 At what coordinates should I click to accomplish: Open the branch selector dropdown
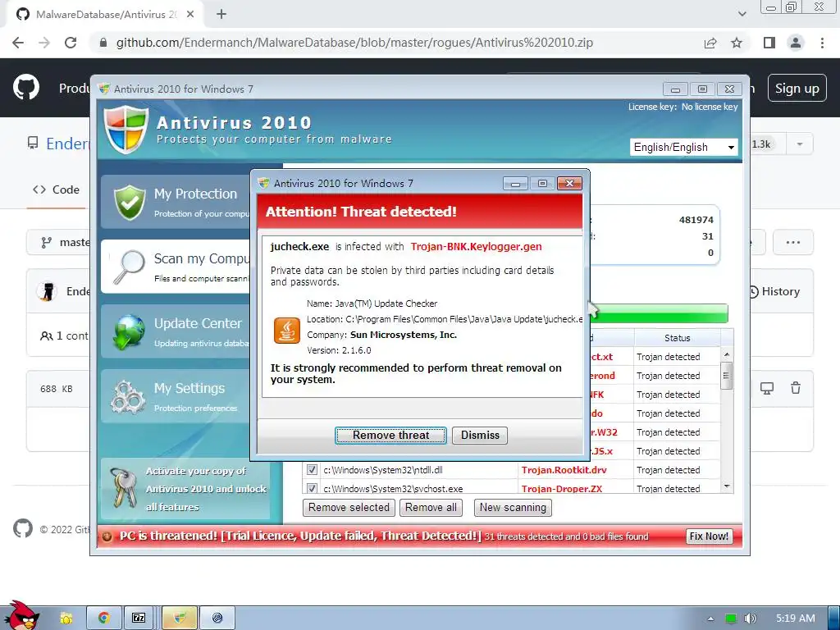[x=60, y=242]
